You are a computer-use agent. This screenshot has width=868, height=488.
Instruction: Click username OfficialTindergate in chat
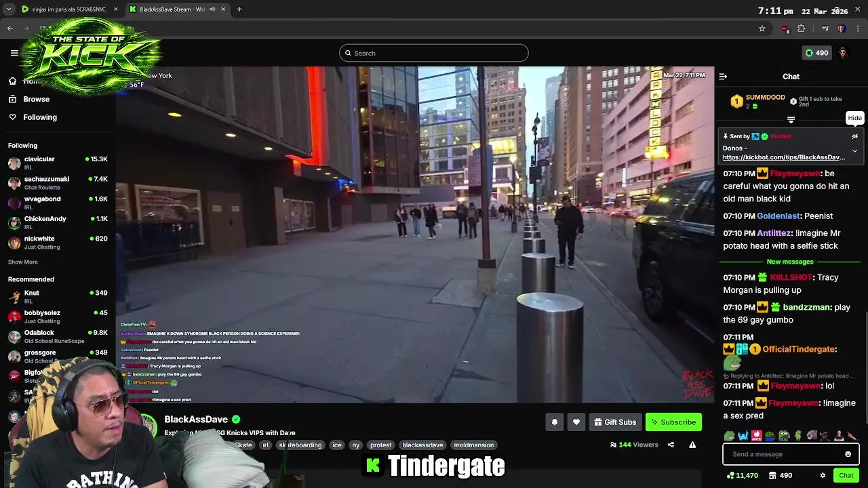798,349
